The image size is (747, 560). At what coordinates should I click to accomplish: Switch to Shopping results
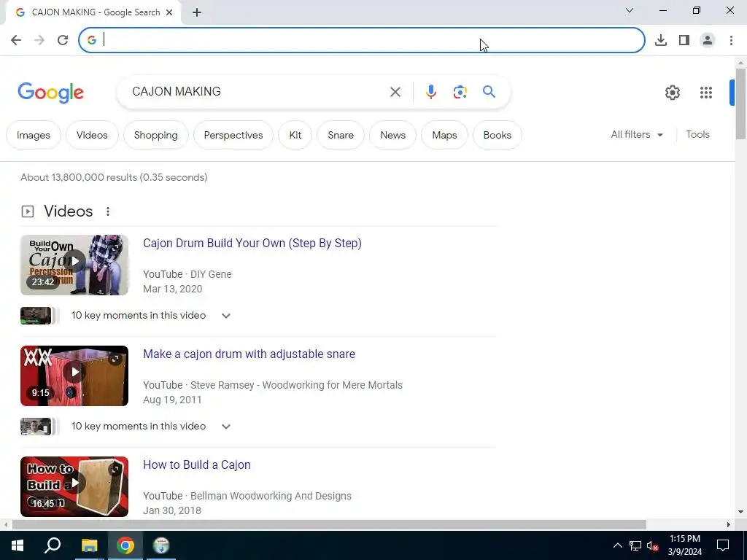156,135
